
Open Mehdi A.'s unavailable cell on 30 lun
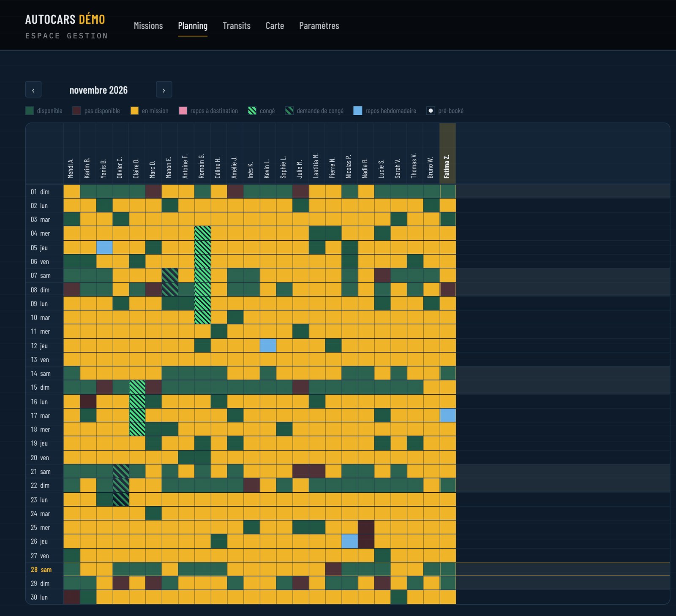[x=71, y=597]
